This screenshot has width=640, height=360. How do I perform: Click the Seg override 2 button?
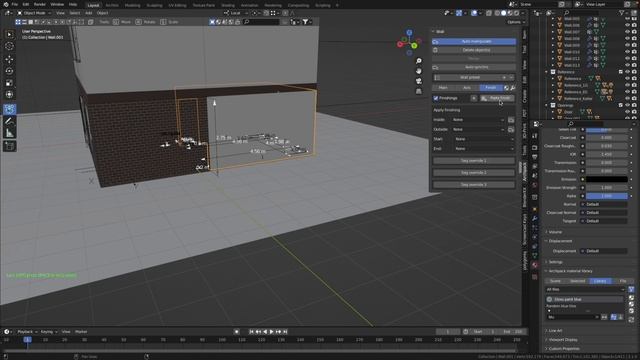pyautogui.click(x=474, y=173)
